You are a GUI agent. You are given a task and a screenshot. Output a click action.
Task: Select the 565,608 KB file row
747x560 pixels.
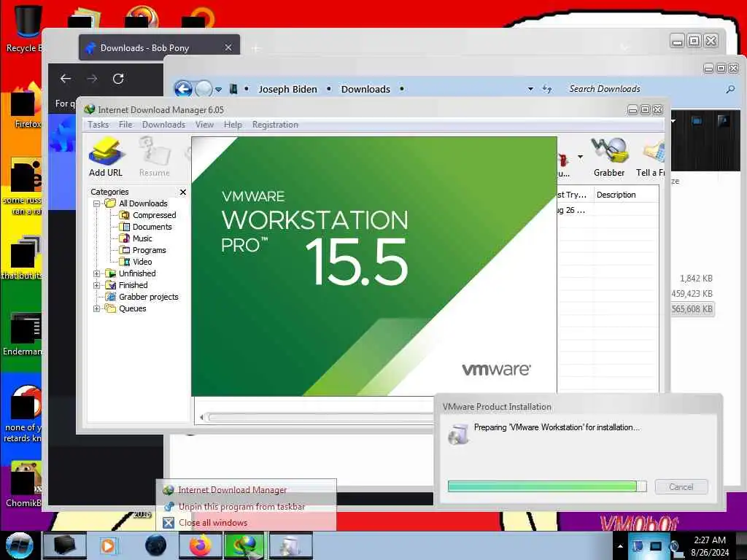click(x=692, y=309)
